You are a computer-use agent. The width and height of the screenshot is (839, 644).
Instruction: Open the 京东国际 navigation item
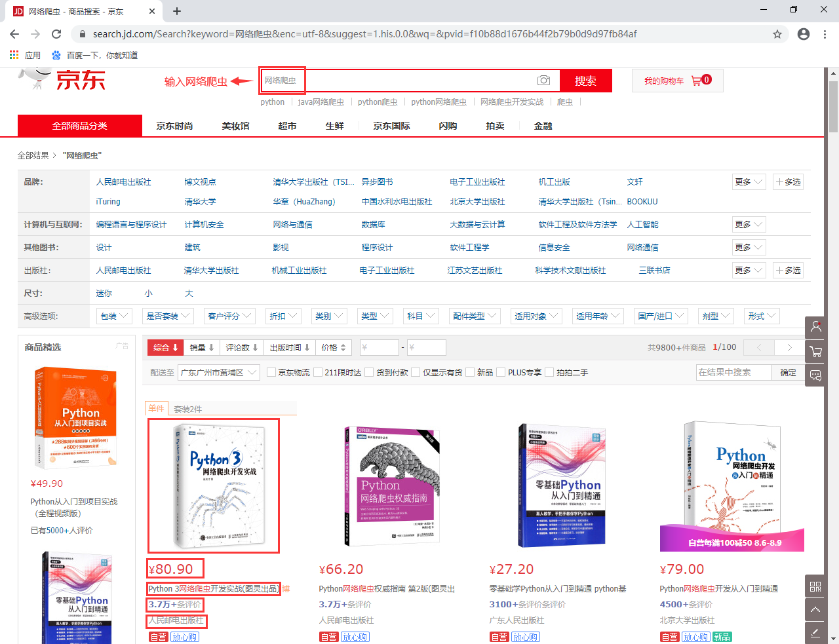coord(391,126)
